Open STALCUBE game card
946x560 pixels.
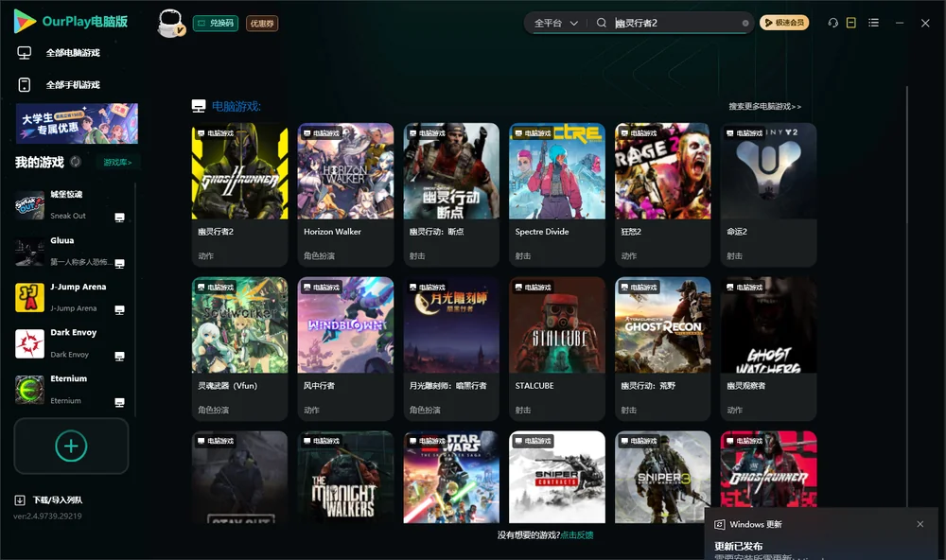(557, 349)
